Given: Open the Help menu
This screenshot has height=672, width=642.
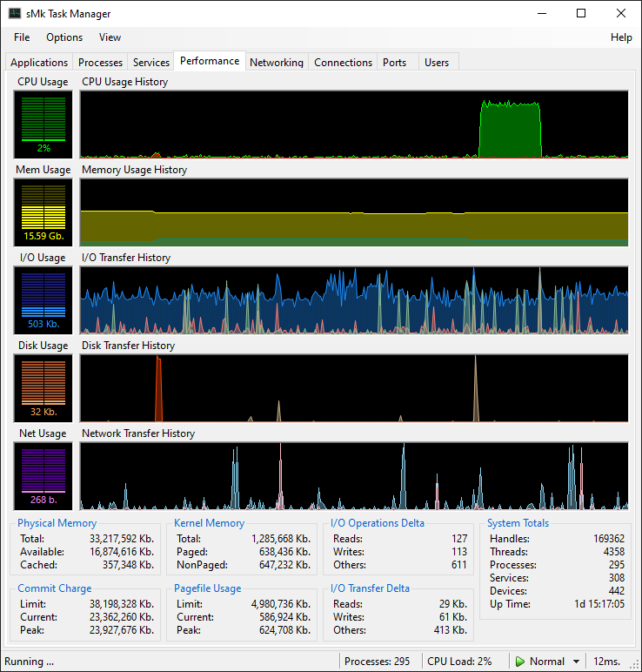Looking at the screenshot, I should [621, 37].
